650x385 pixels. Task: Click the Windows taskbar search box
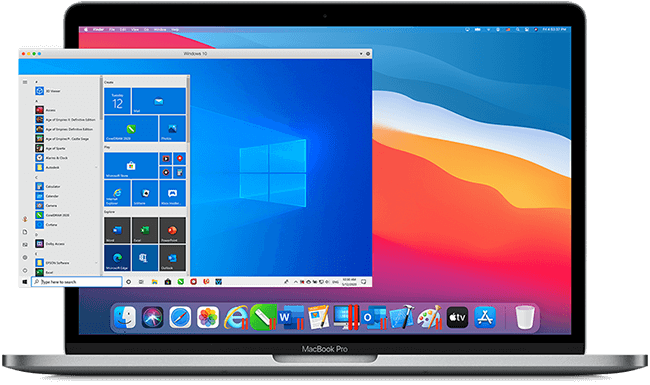[77, 282]
